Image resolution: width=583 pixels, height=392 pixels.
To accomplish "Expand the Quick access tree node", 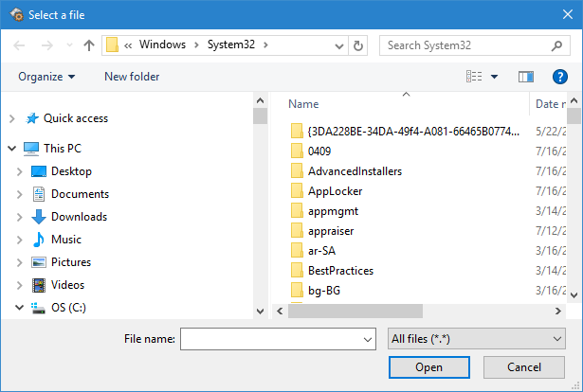I will [x=12, y=118].
